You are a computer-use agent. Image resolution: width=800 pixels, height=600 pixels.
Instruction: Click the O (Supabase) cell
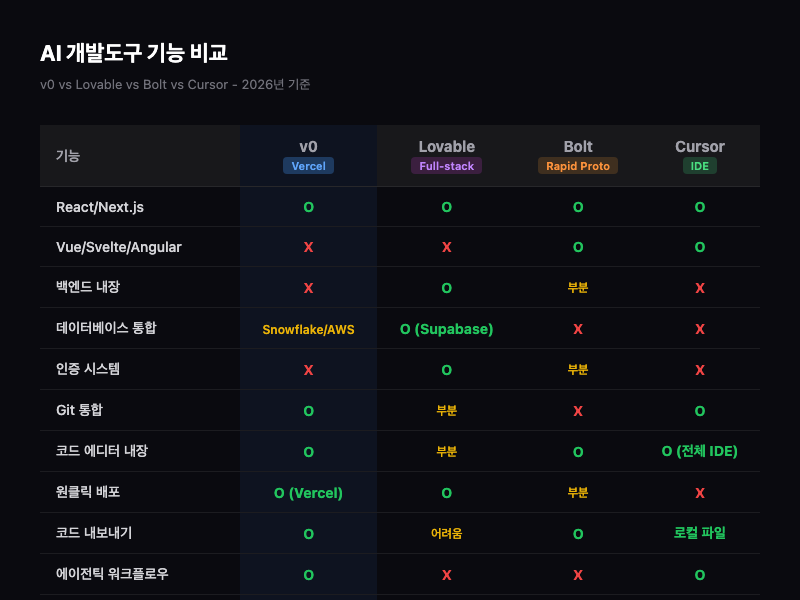446,329
